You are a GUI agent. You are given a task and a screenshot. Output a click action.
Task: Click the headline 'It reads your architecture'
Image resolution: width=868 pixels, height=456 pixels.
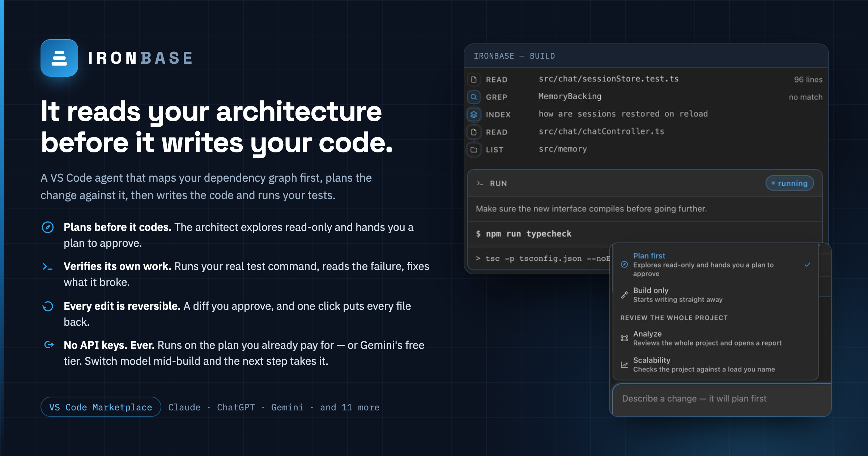[x=211, y=111]
